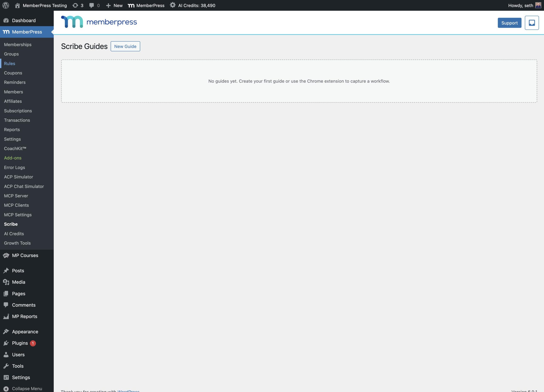Select MCP Clients menu item

click(x=16, y=205)
